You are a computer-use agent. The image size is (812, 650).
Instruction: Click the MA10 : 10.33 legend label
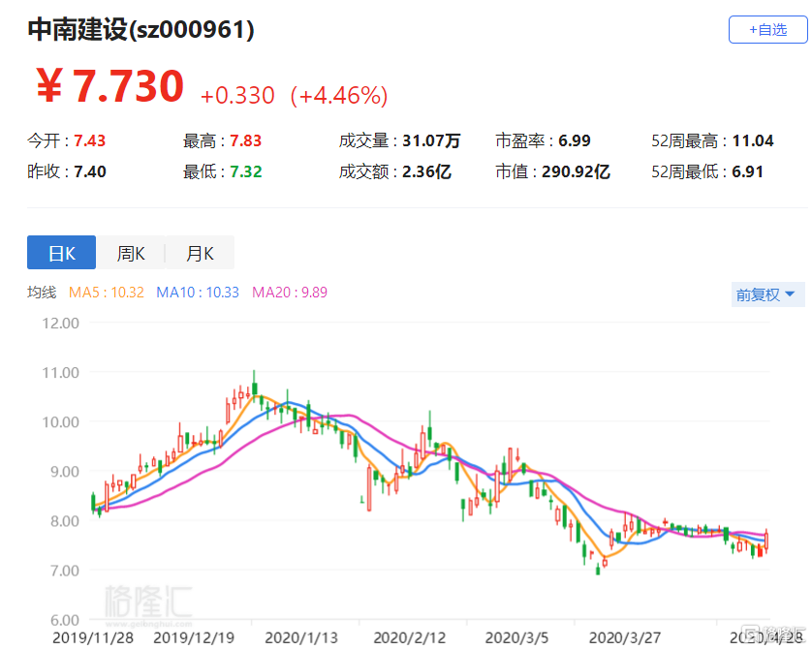tap(198, 293)
